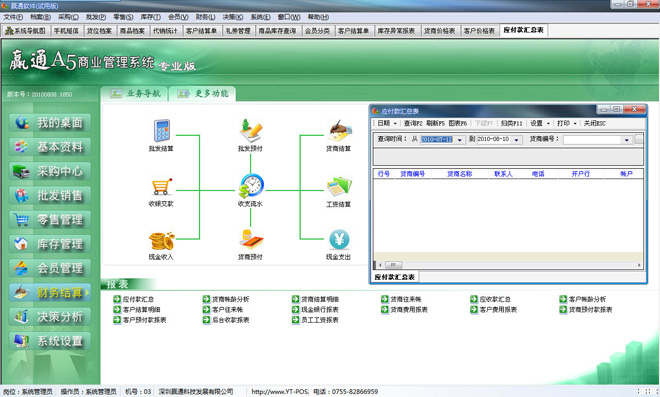Expand the 货商编号 combo box arrow

(x=627, y=140)
